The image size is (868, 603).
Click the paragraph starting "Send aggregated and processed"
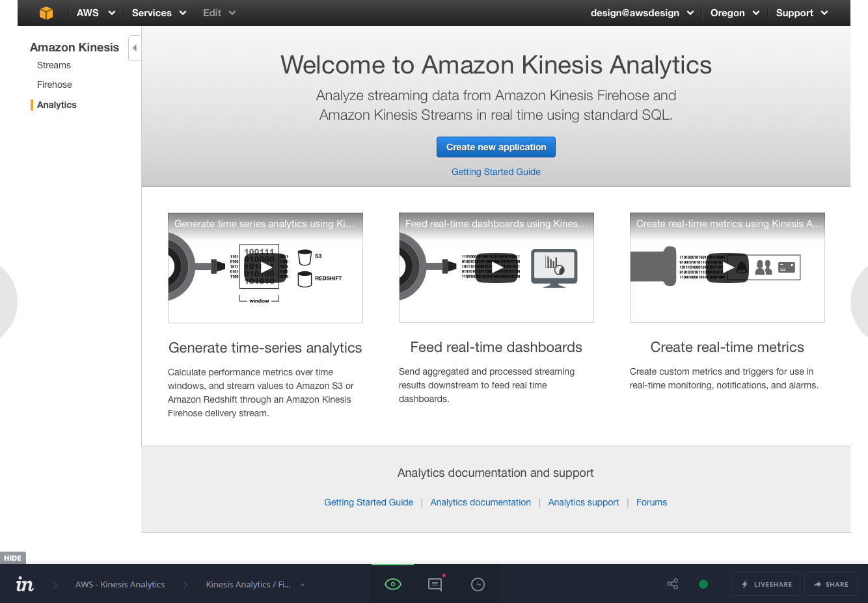click(487, 385)
